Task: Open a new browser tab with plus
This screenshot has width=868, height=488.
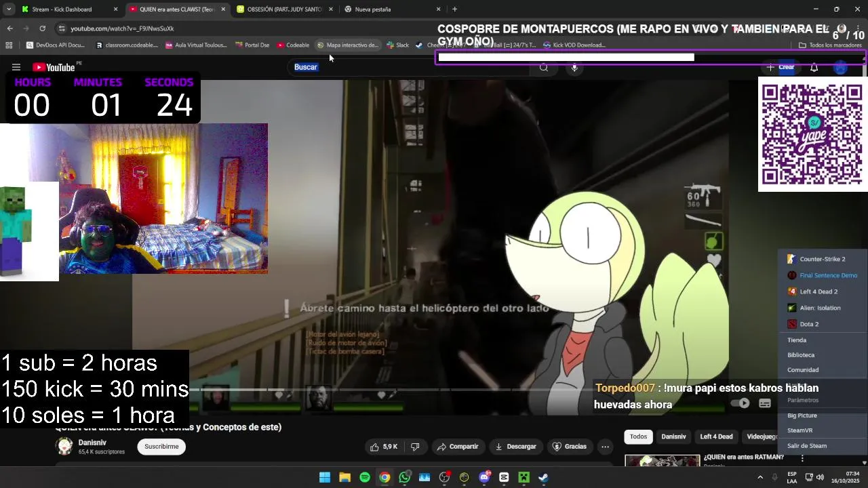Action: [454, 9]
